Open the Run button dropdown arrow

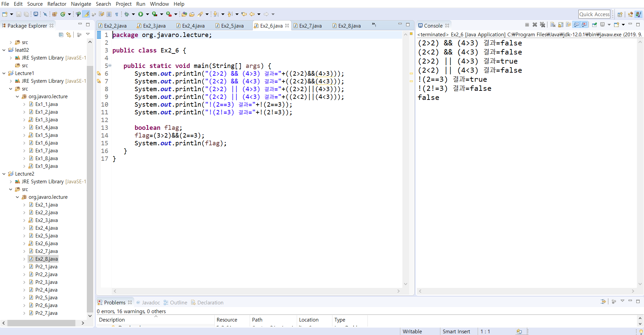pyautogui.click(x=147, y=14)
